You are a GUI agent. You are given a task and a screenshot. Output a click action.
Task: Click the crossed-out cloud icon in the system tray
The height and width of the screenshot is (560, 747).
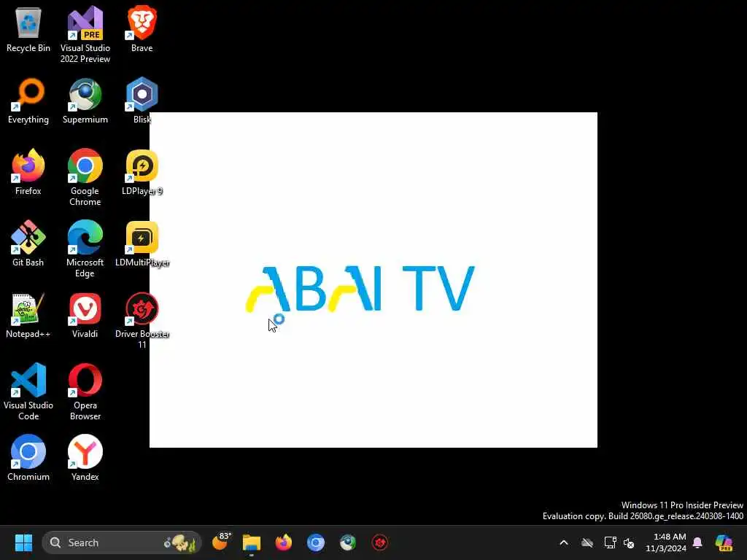(x=587, y=542)
